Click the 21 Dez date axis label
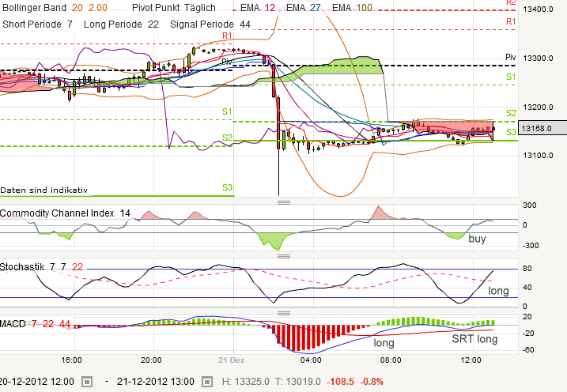Image resolution: width=567 pixels, height=392 pixels. tap(231, 360)
